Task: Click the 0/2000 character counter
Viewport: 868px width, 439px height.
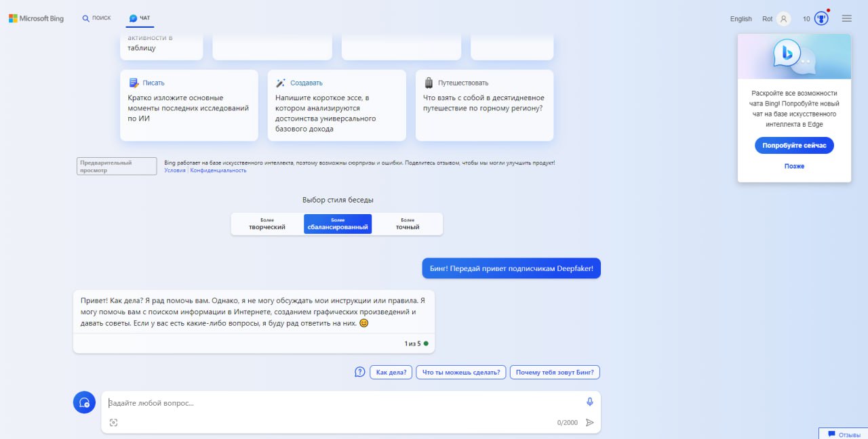Action: [x=568, y=423]
